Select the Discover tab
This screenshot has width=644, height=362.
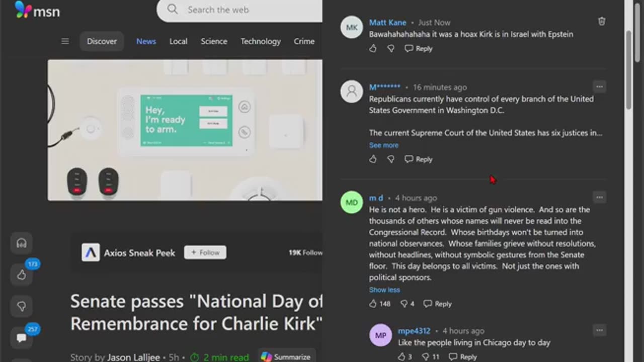(102, 41)
